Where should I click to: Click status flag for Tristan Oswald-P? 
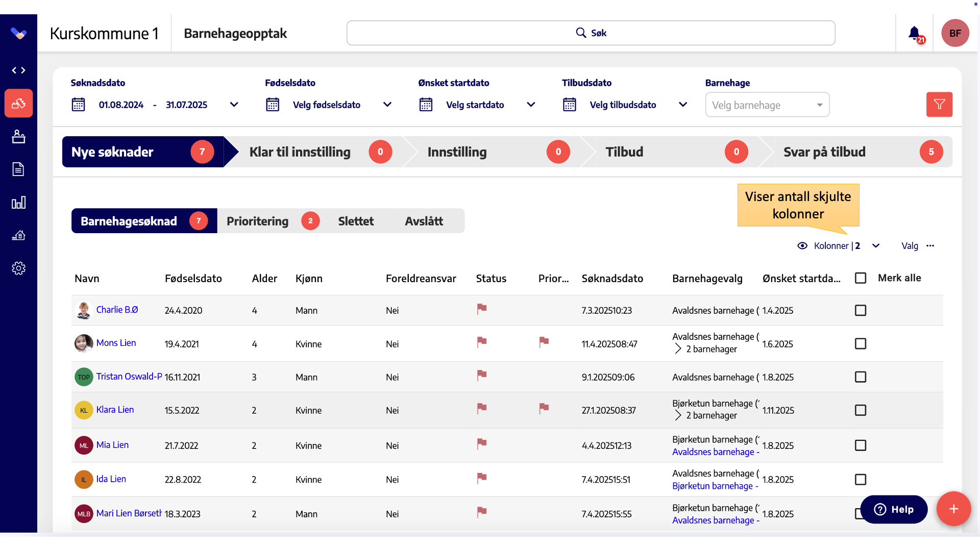481,375
